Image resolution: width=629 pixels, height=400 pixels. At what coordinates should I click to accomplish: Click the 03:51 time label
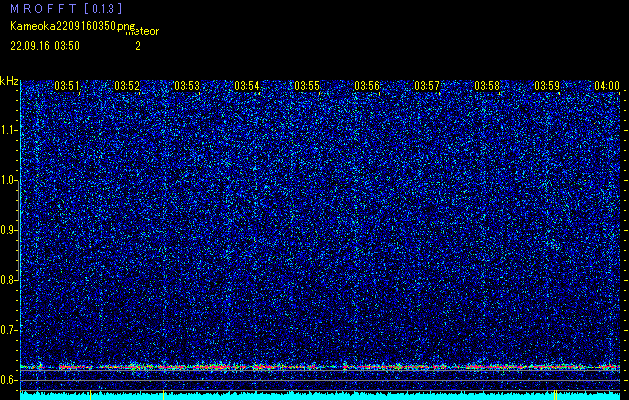(x=67, y=85)
